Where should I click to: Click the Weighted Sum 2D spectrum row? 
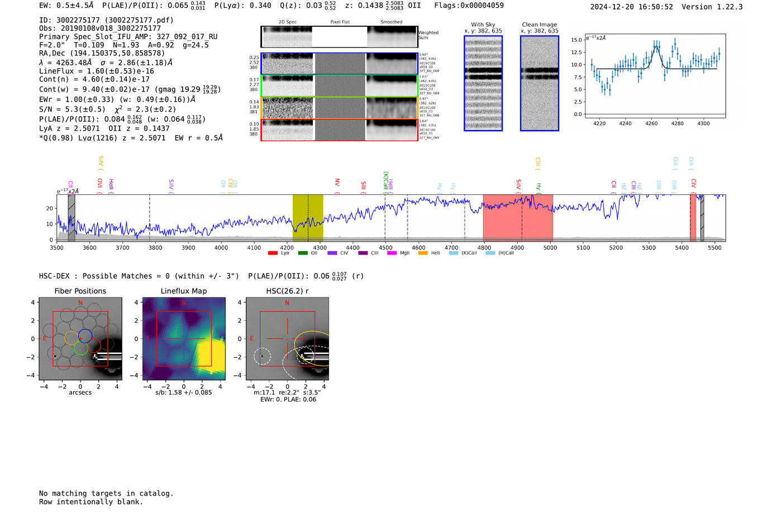click(340, 37)
